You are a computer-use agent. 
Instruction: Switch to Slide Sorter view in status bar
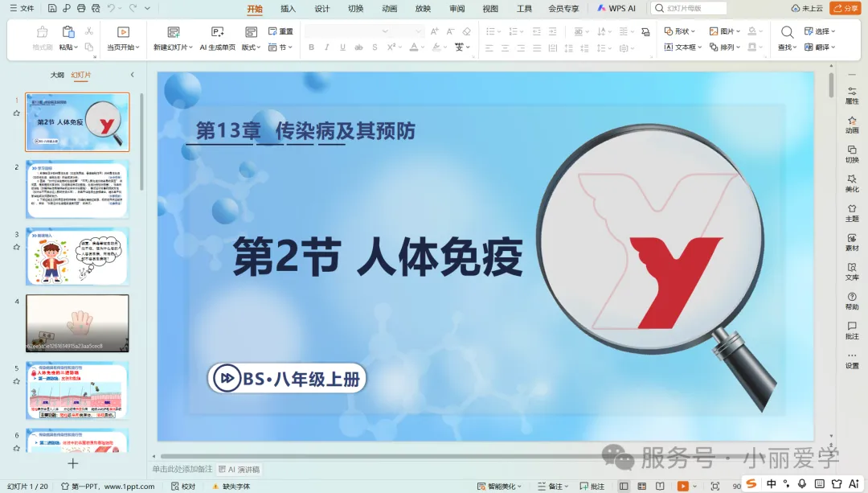pyautogui.click(x=642, y=486)
